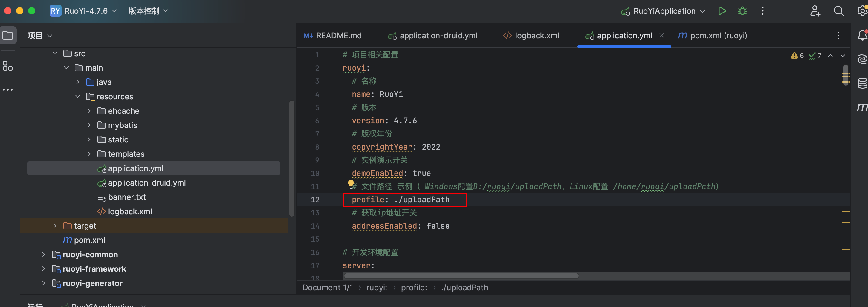Screen dimensions: 868x307
Task: Click the warnings count indicator showing 6
Action: [x=797, y=56]
